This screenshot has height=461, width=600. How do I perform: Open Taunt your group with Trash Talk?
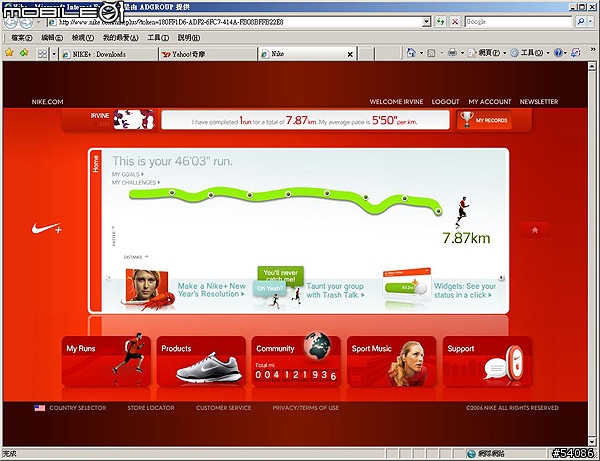pyautogui.click(x=335, y=290)
